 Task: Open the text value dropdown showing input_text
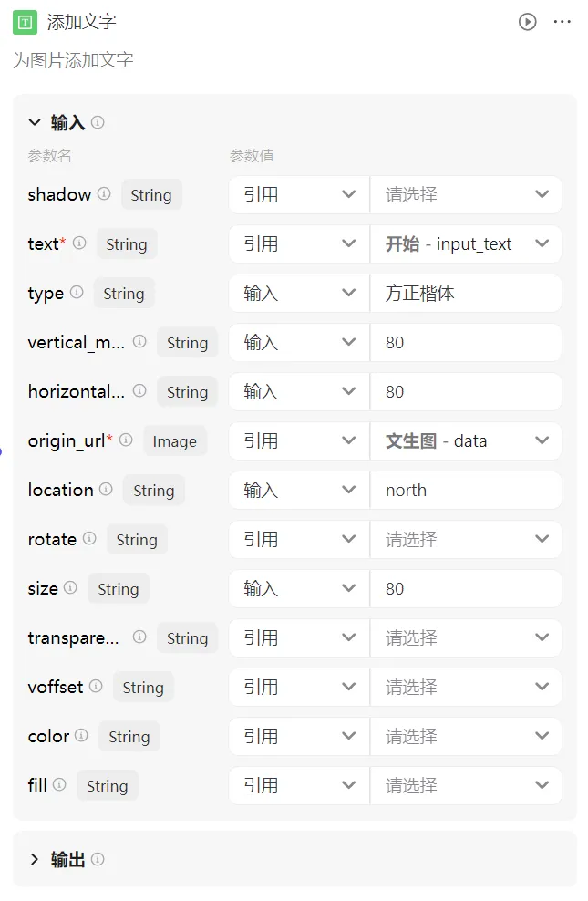[x=466, y=244]
